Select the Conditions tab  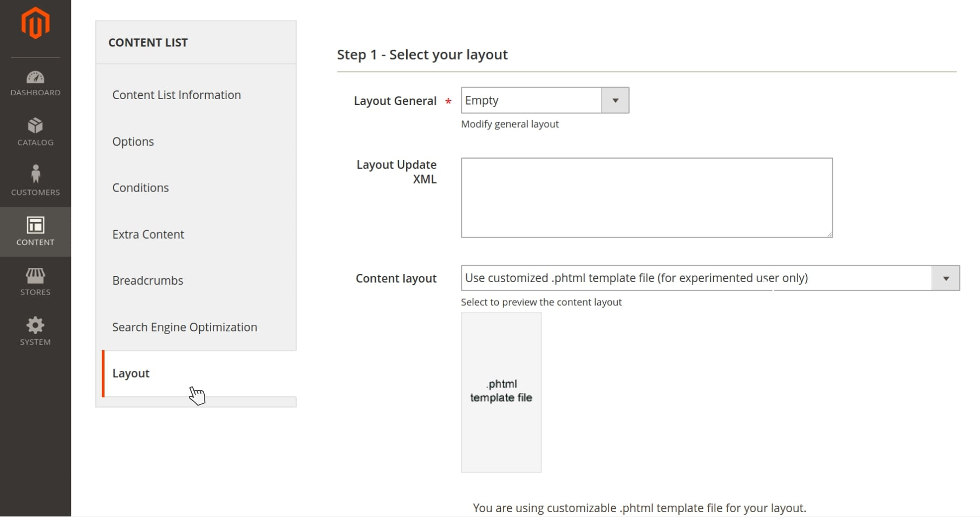click(x=141, y=188)
